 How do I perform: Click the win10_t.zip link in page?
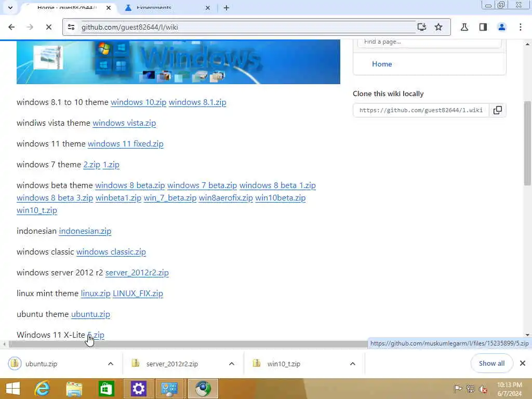coord(37,210)
